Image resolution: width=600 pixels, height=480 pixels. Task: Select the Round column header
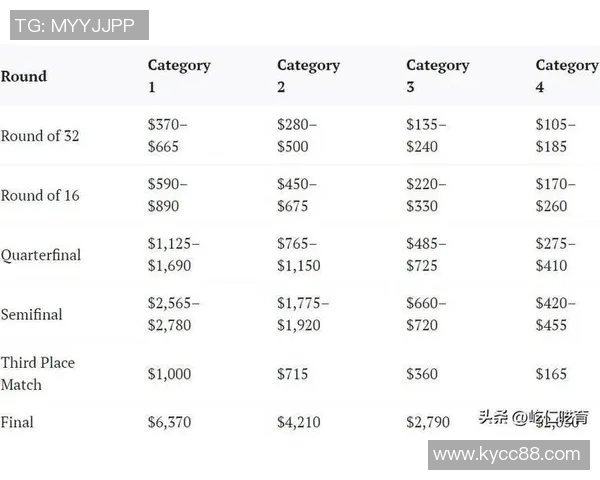point(24,76)
